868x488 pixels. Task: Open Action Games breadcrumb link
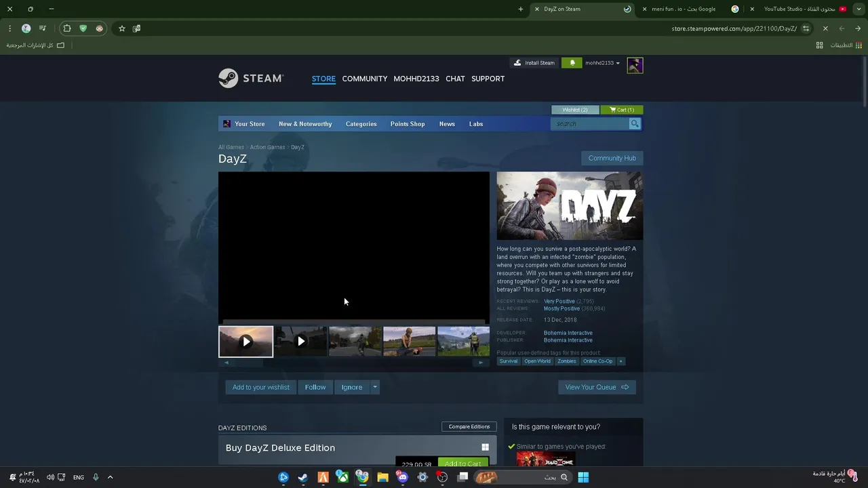tap(267, 147)
